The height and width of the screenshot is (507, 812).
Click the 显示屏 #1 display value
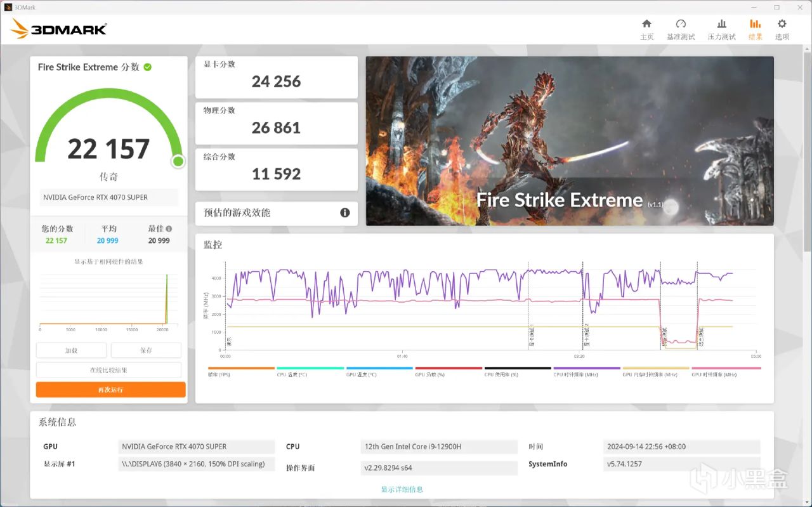click(x=196, y=464)
